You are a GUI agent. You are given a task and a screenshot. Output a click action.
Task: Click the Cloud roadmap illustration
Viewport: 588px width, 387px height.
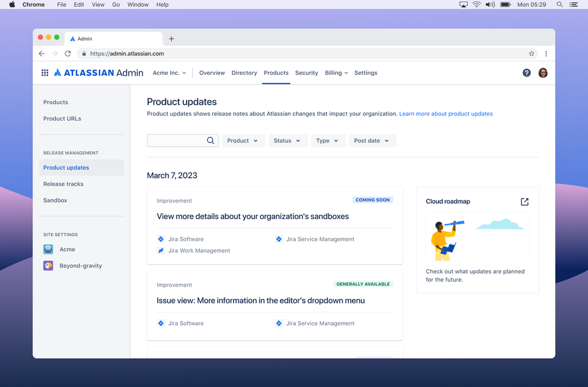(x=477, y=236)
